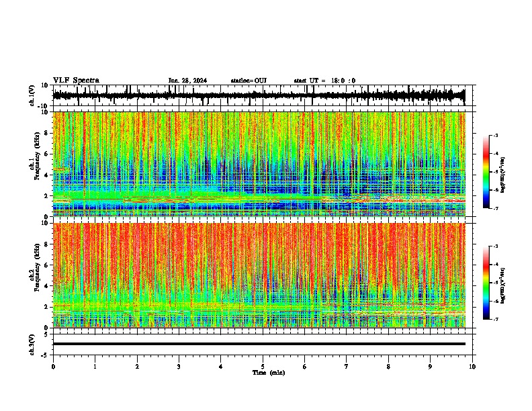
Task: Click the '2' time axis tick label
Action: (x=137, y=367)
